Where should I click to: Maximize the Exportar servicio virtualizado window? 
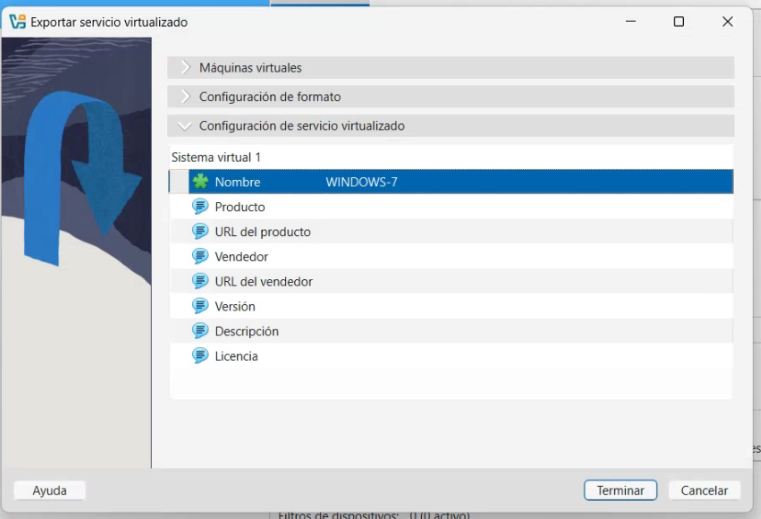click(x=678, y=21)
